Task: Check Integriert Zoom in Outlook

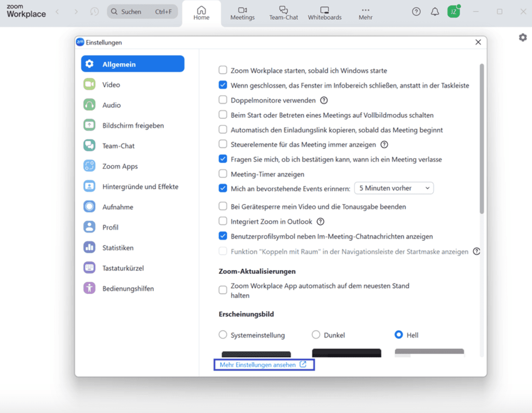Action: (x=223, y=221)
